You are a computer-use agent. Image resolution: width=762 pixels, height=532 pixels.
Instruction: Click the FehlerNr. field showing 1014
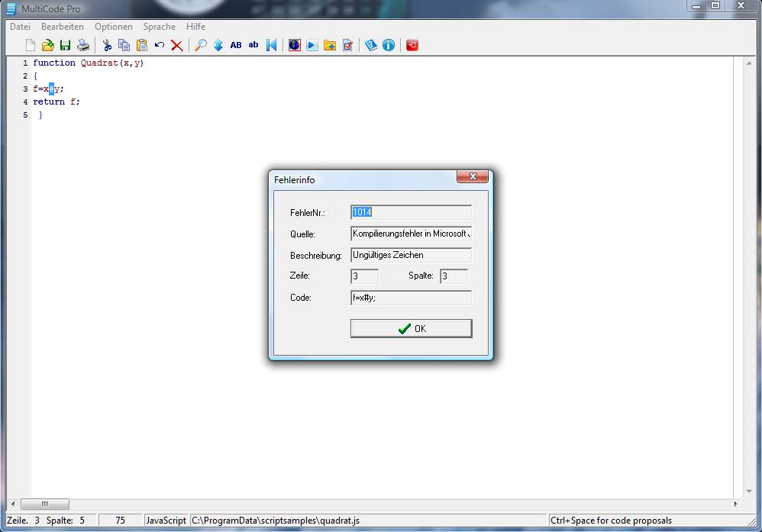411,212
